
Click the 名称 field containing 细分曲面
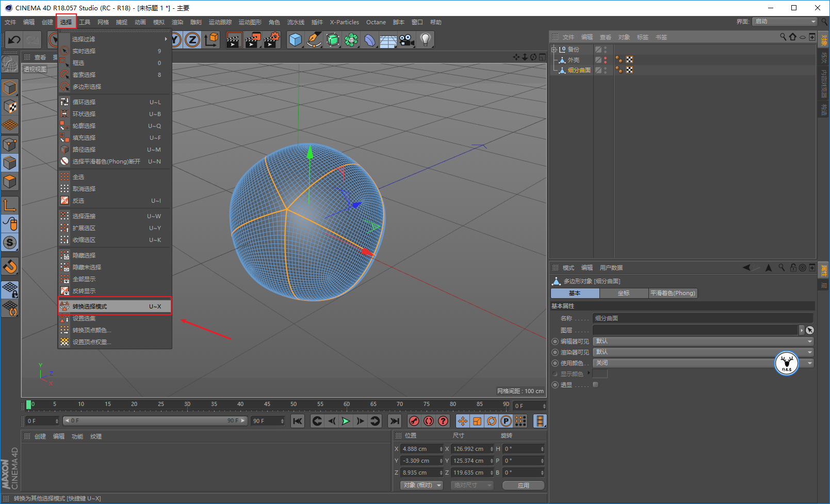[x=703, y=318]
